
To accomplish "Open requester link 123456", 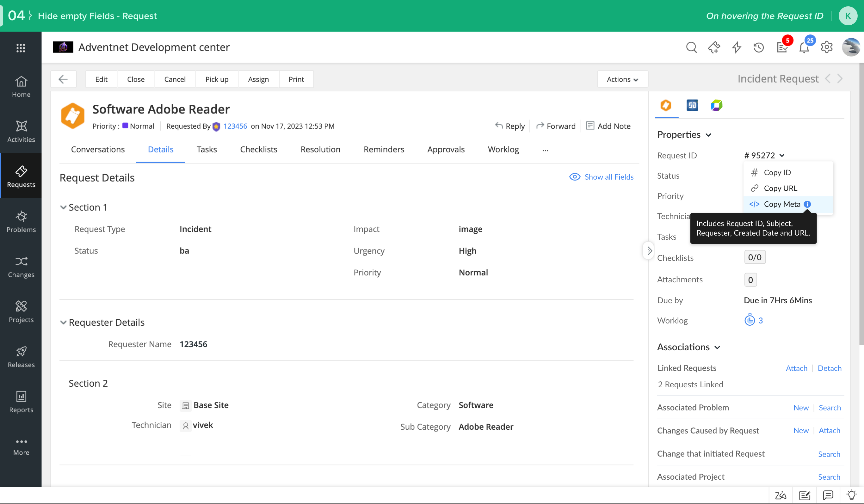I will 235,126.
